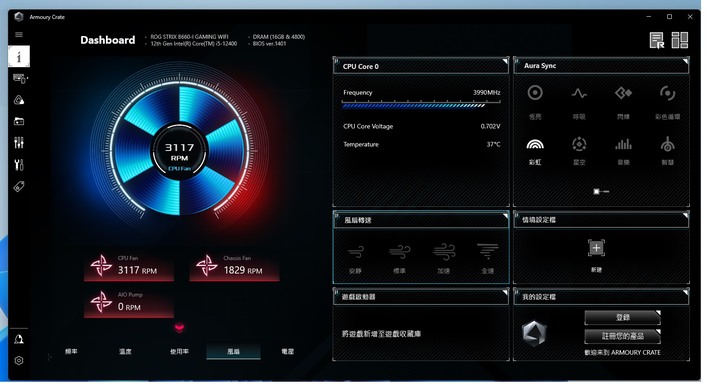Open the Scenario Profiles sliders icon in the sidebar
Viewport: 720px width, 388px height.
19,143
